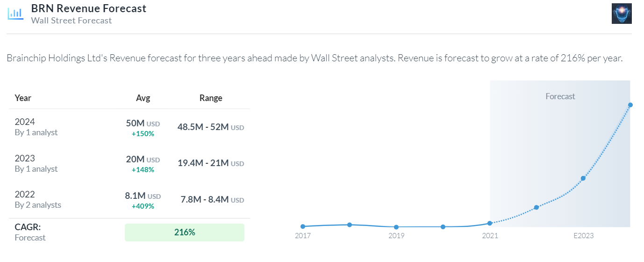Click the 2019 data point on the chart line
The image size is (644, 262).
point(396,227)
